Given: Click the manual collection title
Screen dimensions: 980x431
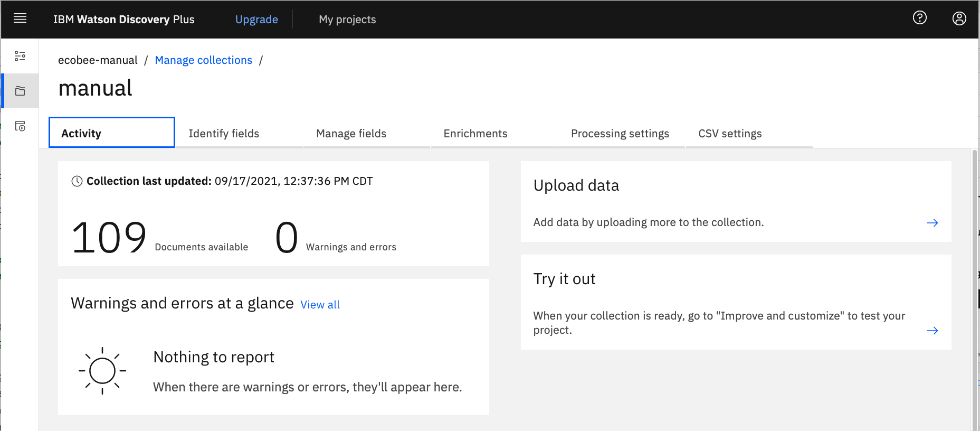Looking at the screenshot, I should click(96, 88).
